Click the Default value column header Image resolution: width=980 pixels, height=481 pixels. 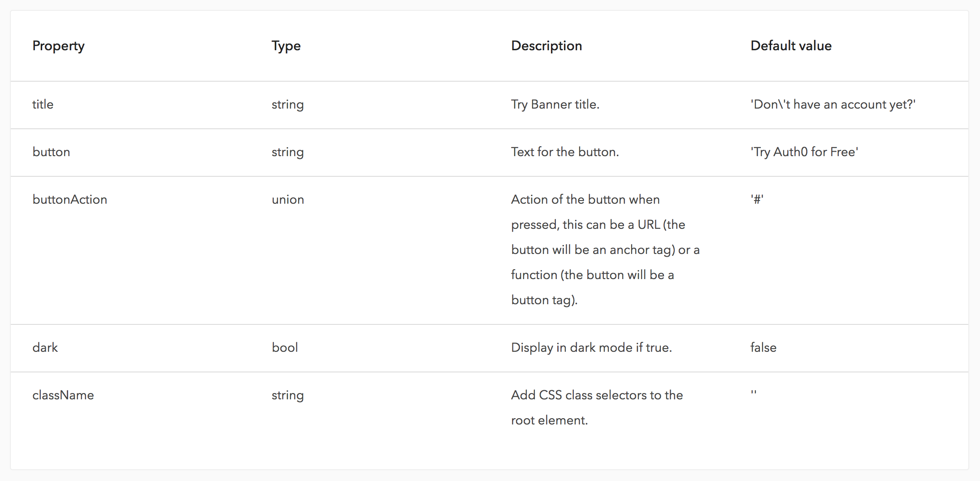[791, 46]
